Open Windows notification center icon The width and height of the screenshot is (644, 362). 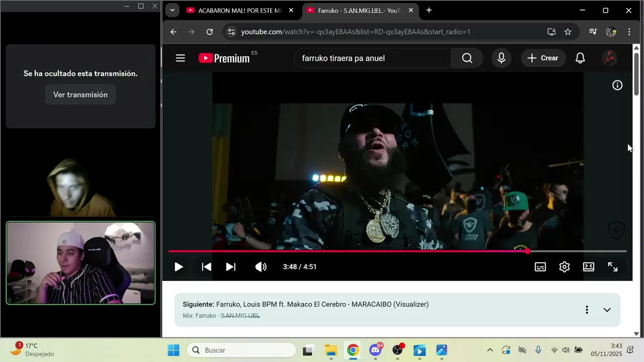point(630,350)
